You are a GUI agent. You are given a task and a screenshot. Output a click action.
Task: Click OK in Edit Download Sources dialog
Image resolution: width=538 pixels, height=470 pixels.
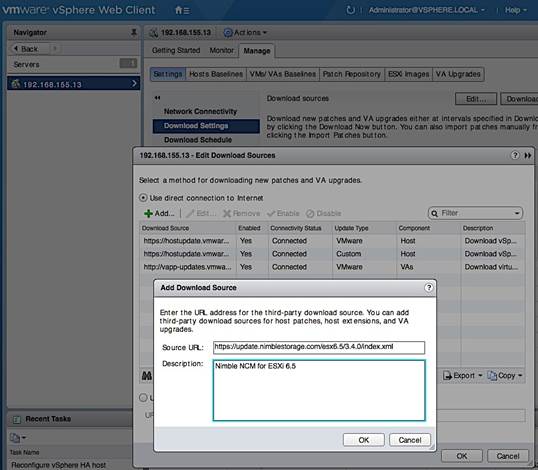tap(462, 456)
